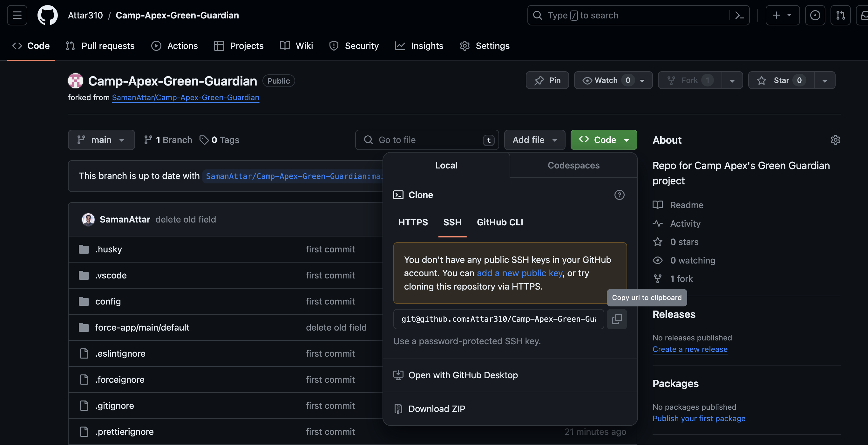Screen dimensions: 868x445
Task: Open the Insights tab
Action: click(x=419, y=46)
